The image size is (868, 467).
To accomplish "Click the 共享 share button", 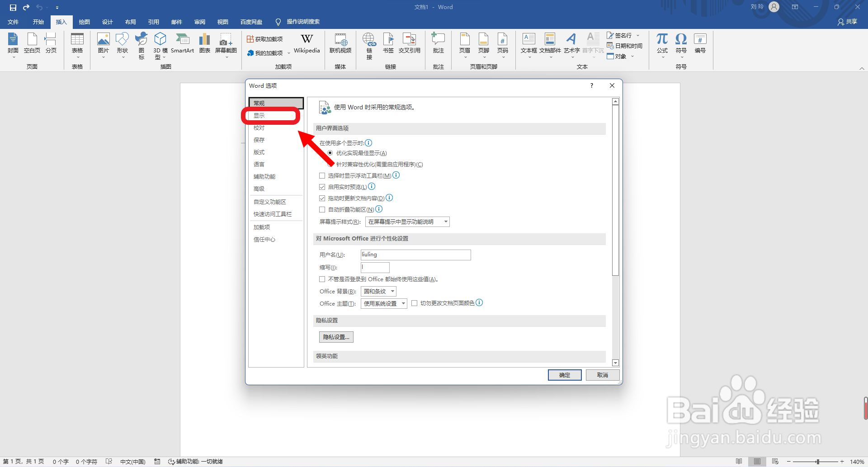I will coord(848,22).
